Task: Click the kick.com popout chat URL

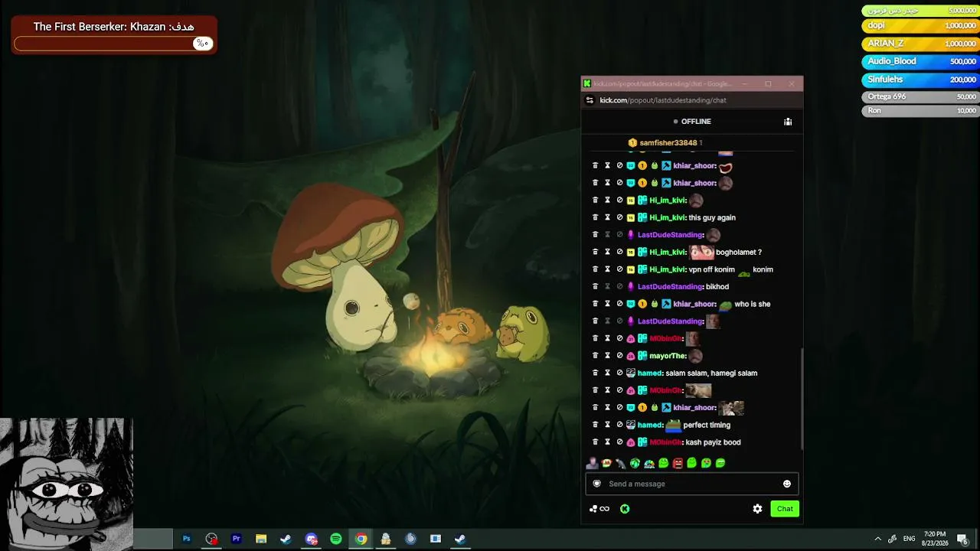Action: coord(663,100)
